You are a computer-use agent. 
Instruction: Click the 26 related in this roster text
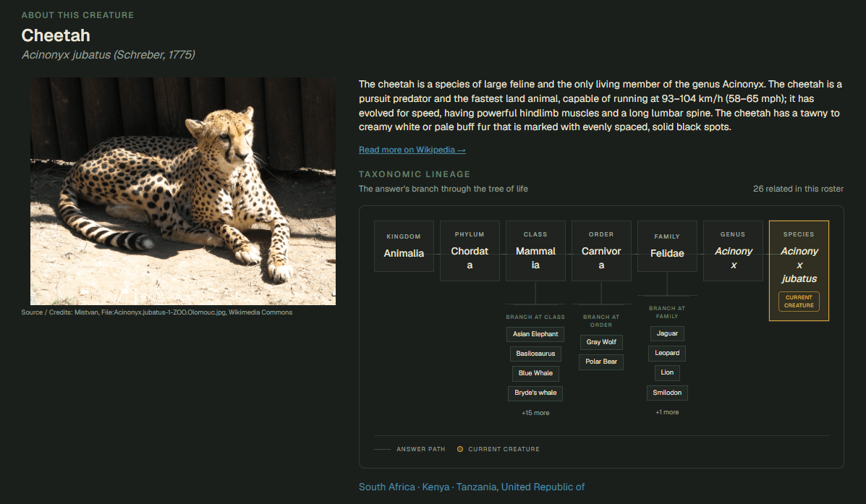tap(798, 189)
